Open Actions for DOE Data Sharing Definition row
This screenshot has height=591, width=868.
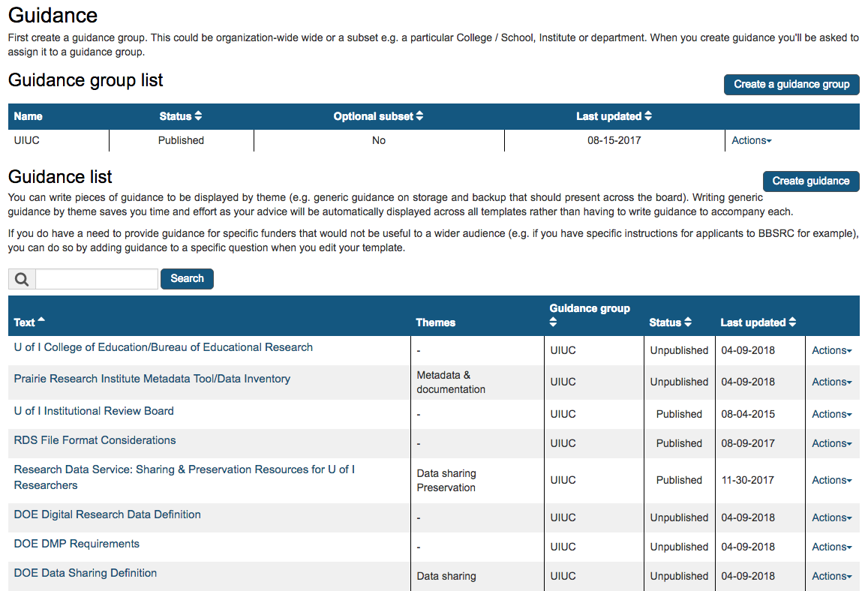(x=830, y=575)
